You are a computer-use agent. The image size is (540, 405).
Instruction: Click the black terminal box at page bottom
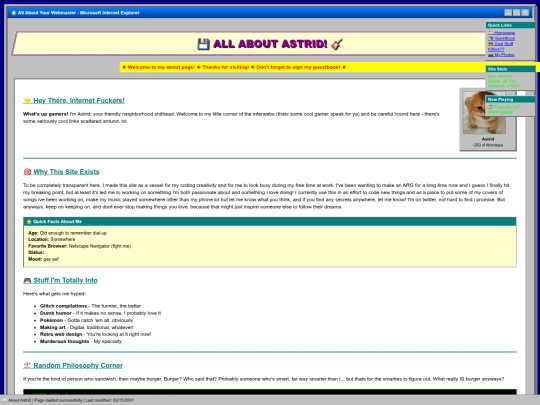pos(270,392)
